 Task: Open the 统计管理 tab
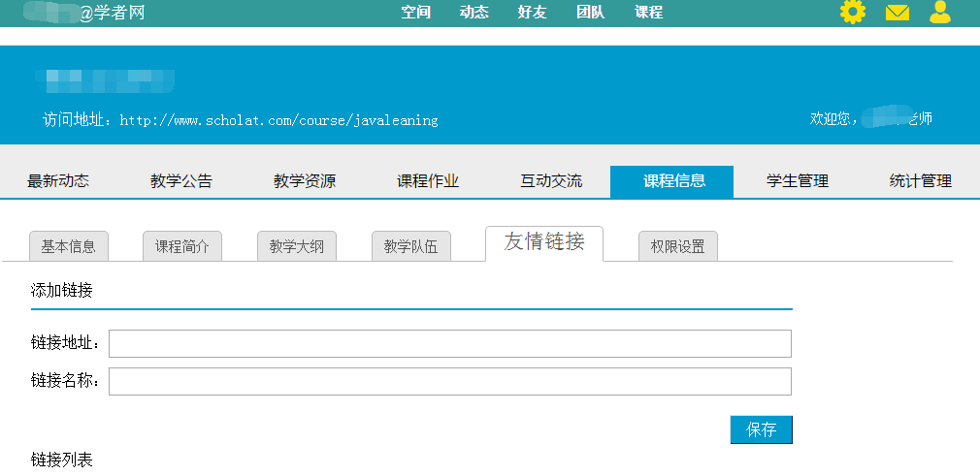(921, 181)
